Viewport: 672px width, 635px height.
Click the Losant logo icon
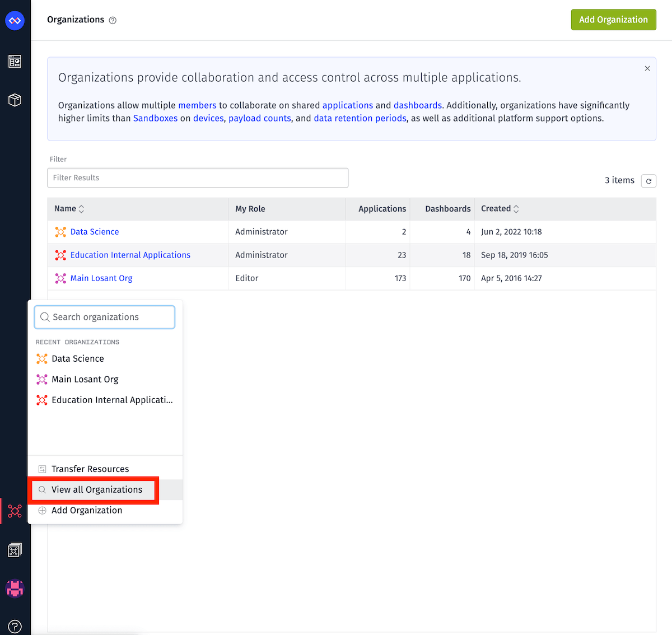pyautogui.click(x=15, y=21)
